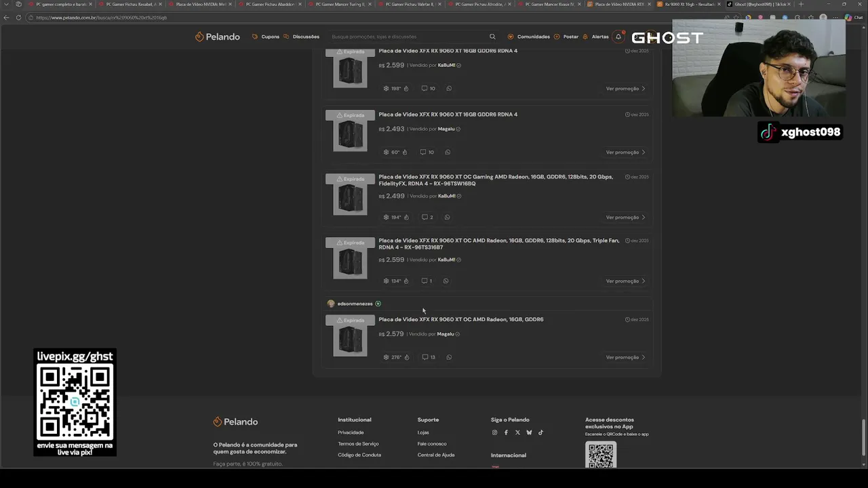Click the page vertical scrollbar thumb
The height and width of the screenshot is (488, 868).
point(863,439)
